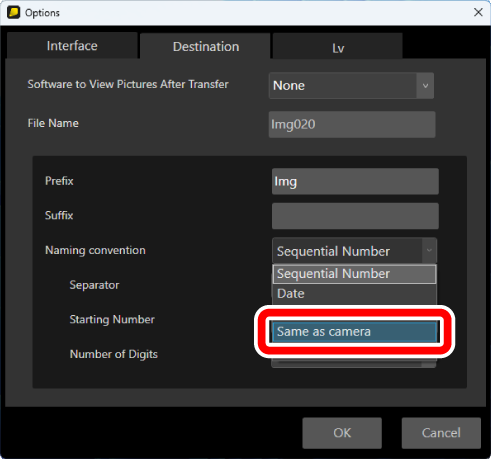The height and width of the screenshot is (459, 491).
Task: Dismiss changes with the Cancel button
Action: [441, 433]
